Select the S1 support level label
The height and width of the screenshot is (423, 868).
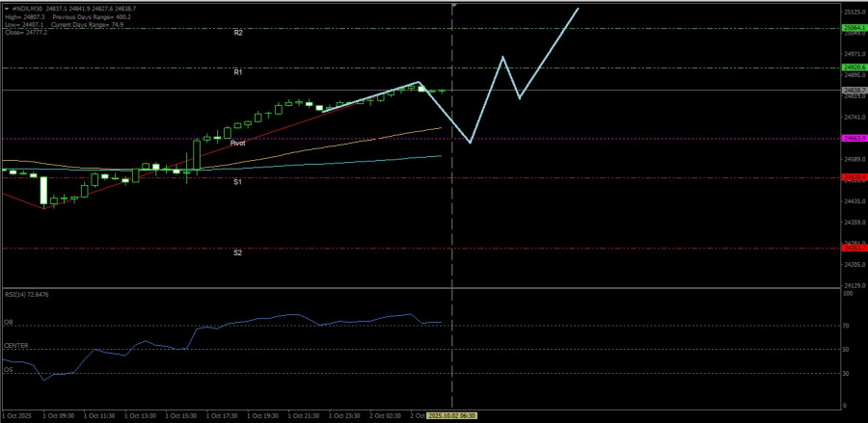point(237,182)
